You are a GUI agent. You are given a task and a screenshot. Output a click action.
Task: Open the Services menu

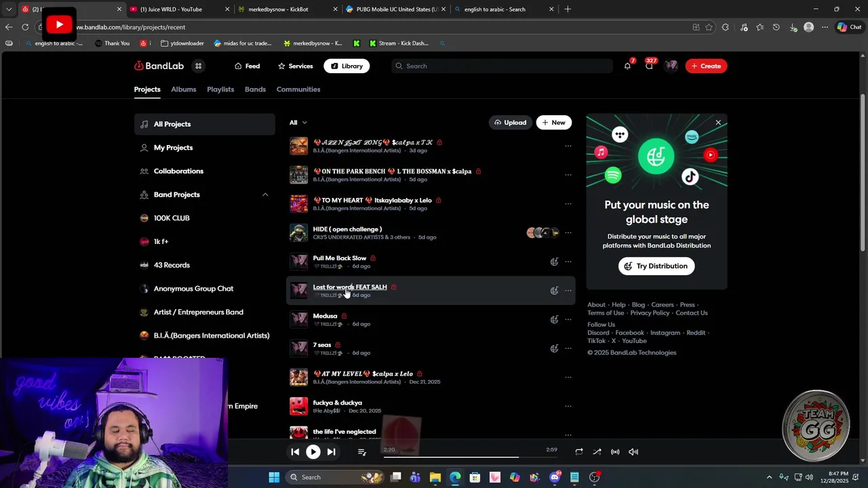point(295,66)
